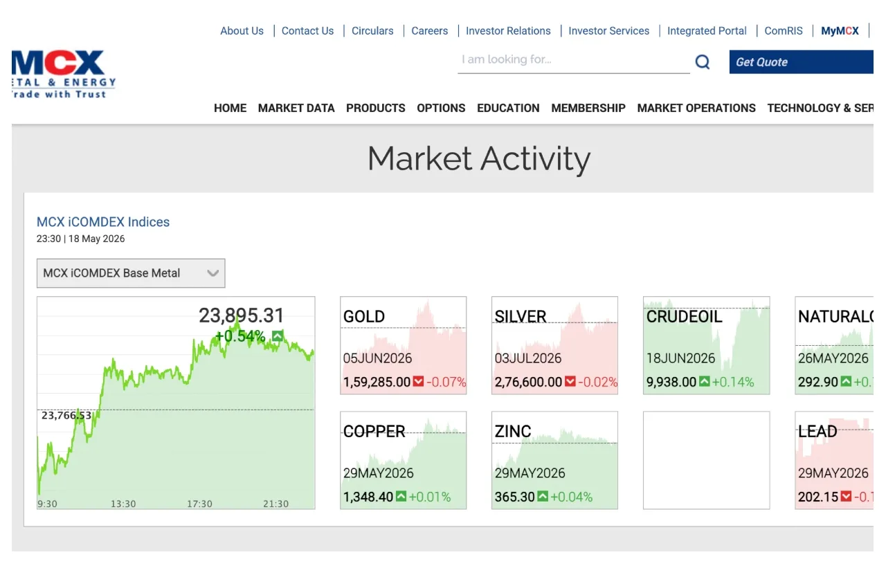886x588 pixels.
Task: Open the ZINC 29MAY2026 commodity card
Action: 554,461
